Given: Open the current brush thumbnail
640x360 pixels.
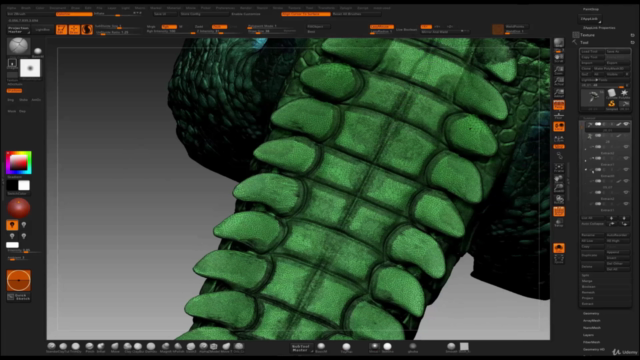Looking at the screenshot, I should (x=18, y=46).
